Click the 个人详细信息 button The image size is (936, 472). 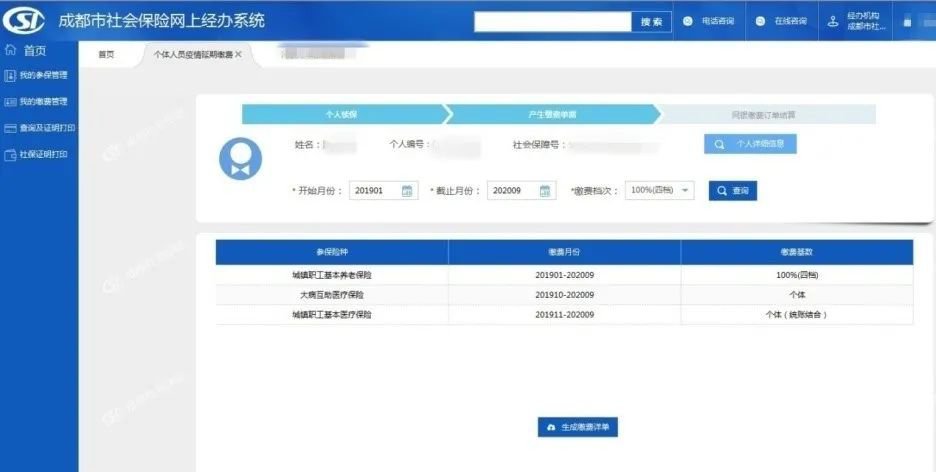750,144
